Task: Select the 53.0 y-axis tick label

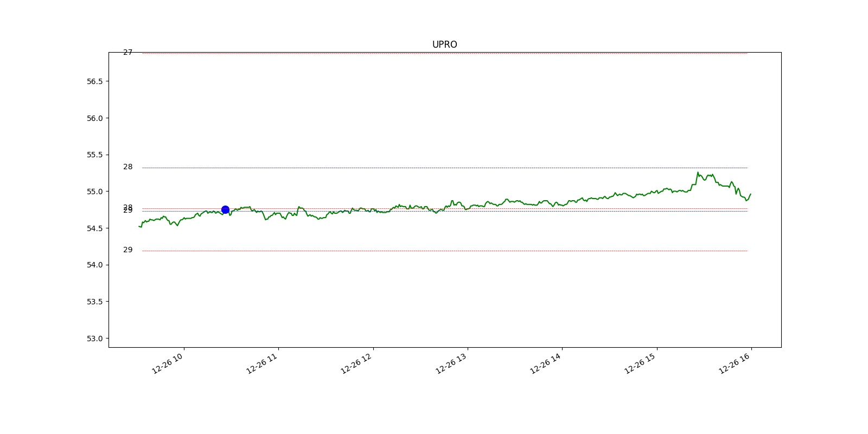Action: (x=95, y=339)
